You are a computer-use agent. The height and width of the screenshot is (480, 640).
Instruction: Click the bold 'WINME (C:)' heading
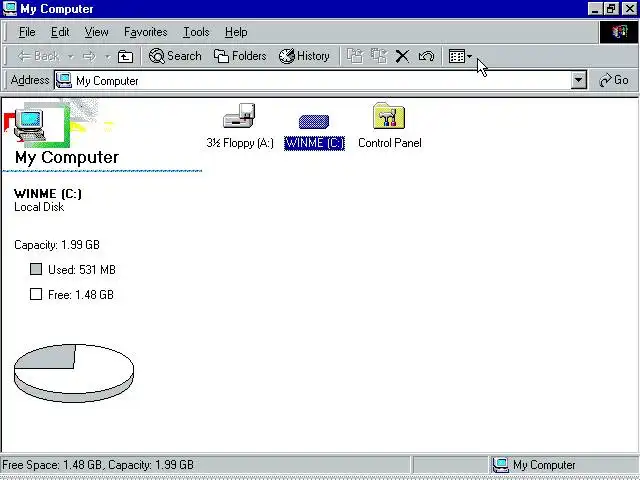(48, 193)
